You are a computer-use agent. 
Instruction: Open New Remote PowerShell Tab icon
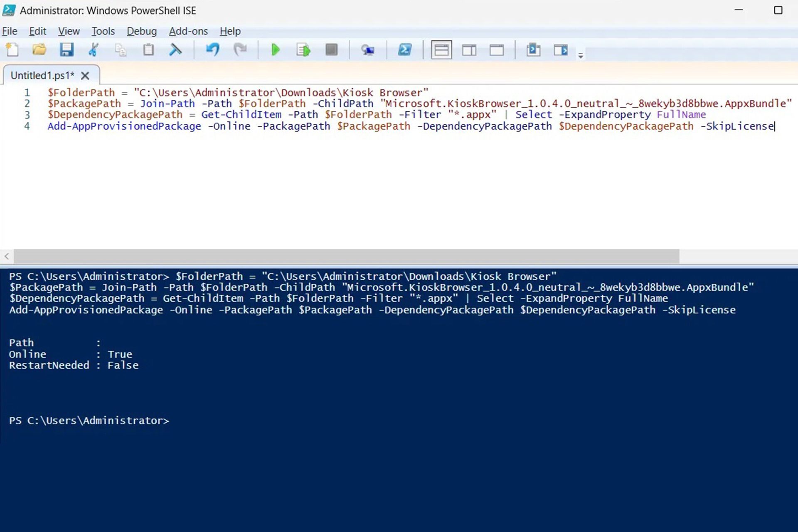pos(368,50)
